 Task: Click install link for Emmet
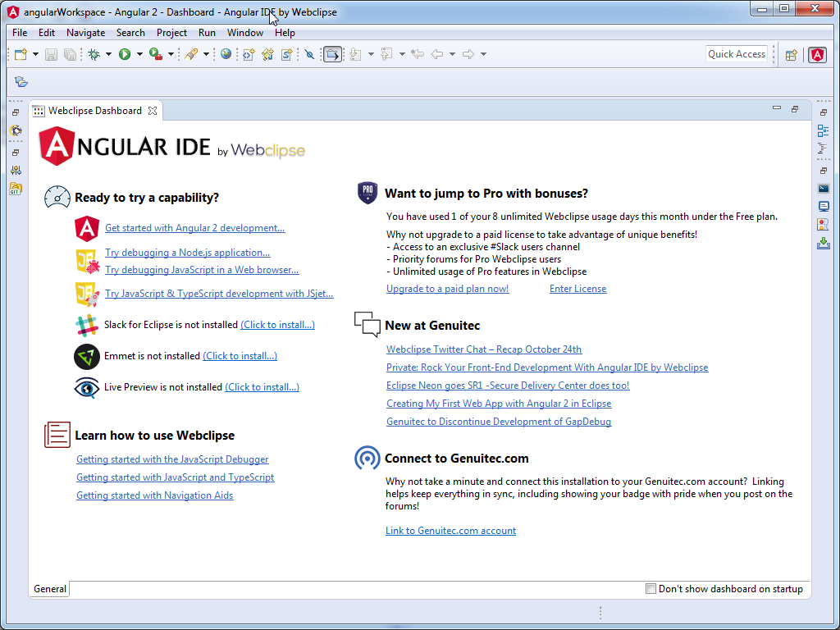tap(240, 356)
